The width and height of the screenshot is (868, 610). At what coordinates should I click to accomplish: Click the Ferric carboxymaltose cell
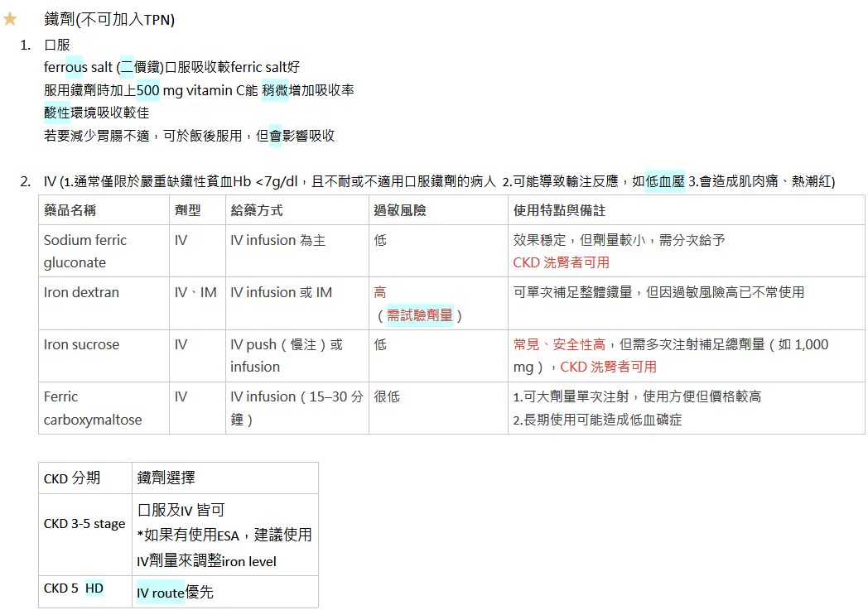(x=92, y=408)
